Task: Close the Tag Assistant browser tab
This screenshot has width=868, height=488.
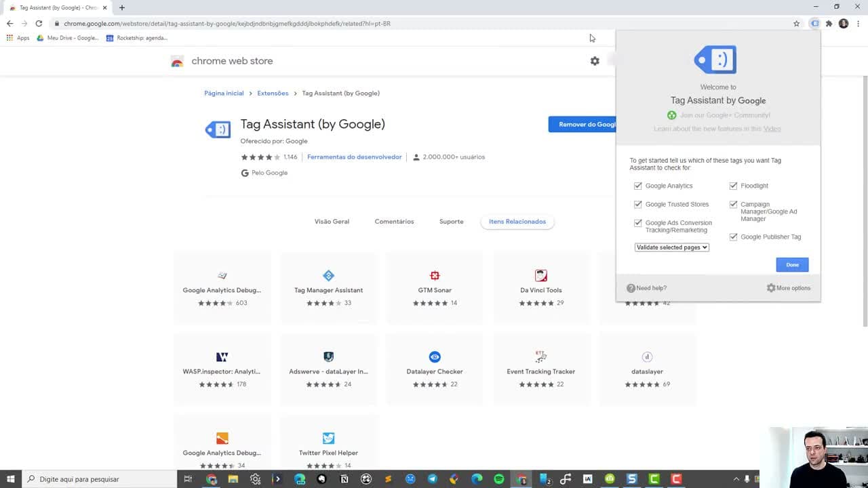Action: click(x=104, y=7)
